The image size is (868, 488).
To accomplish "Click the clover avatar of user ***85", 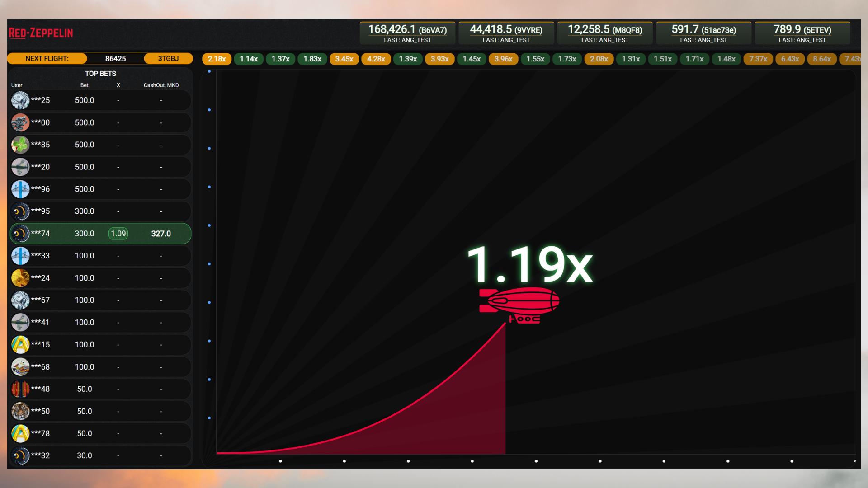I will point(20,145).
